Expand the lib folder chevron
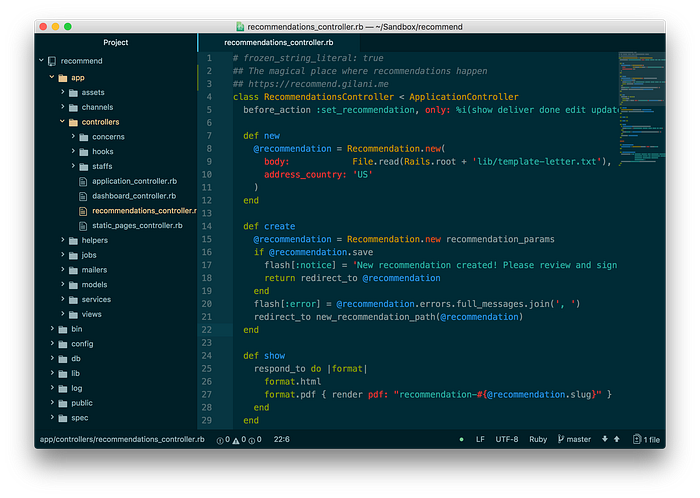The height and width of the screenshot is (498, 700). coord(52,373)
